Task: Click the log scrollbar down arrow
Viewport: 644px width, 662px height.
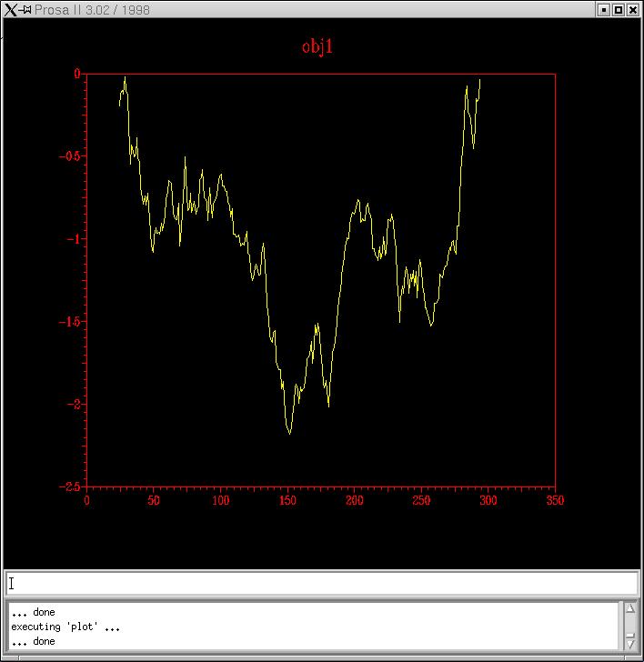Action: point(629,643)
